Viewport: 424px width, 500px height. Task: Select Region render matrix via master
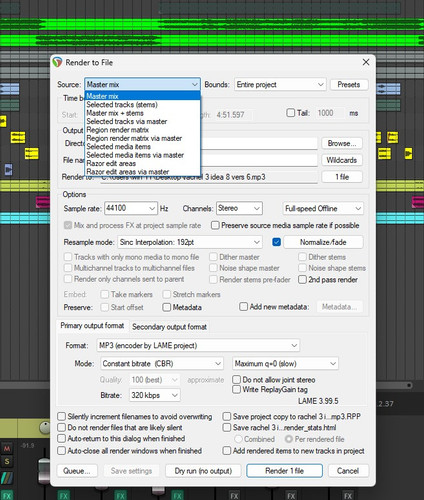(142, 138)
